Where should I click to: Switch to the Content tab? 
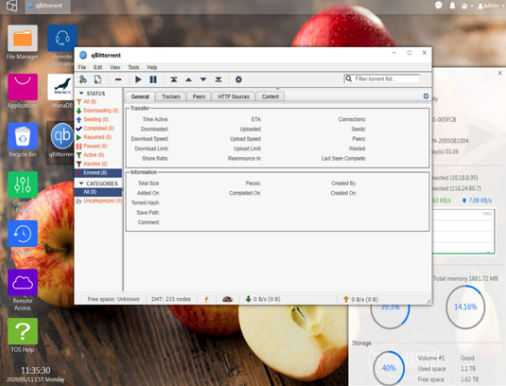click(x=270, y=97)
